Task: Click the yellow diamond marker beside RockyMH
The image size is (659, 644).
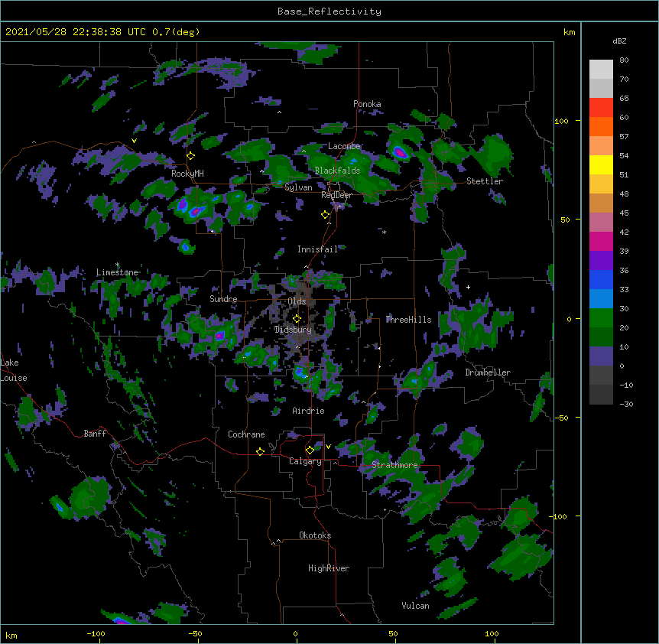Action: tap(191, 156)
